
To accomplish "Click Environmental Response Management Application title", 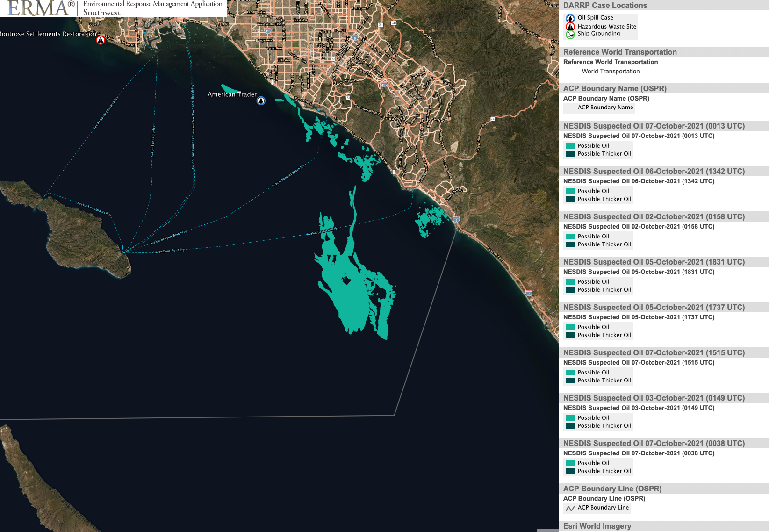I will point(153,4).
